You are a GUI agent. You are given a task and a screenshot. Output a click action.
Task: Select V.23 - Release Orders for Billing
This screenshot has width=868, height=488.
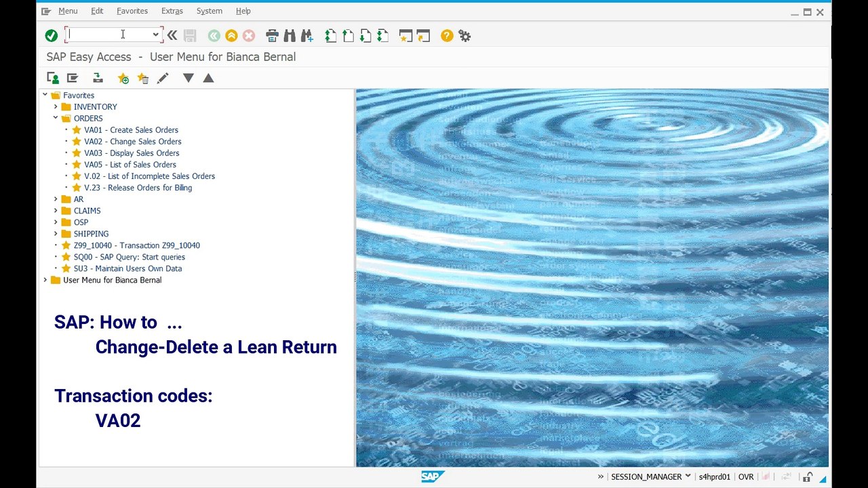pyautogui.click(x=138, y=188)
